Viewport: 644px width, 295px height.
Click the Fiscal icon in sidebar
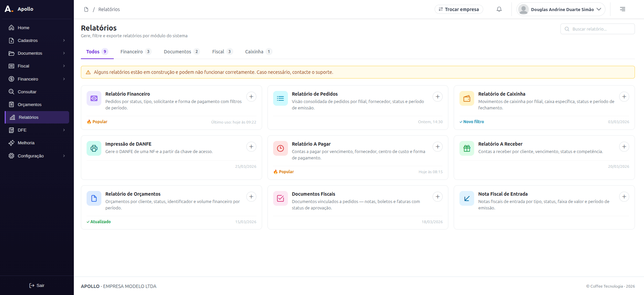coord(11,66)
